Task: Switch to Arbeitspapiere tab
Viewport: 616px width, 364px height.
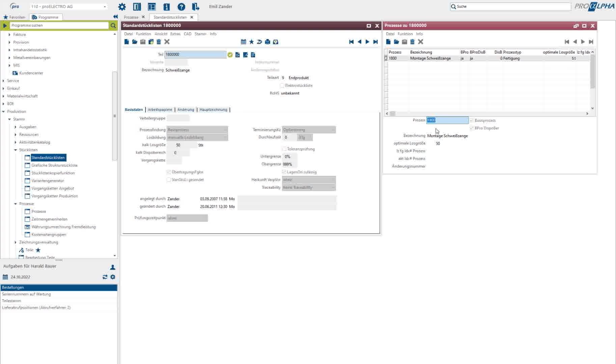Action: tap(160, 110)
